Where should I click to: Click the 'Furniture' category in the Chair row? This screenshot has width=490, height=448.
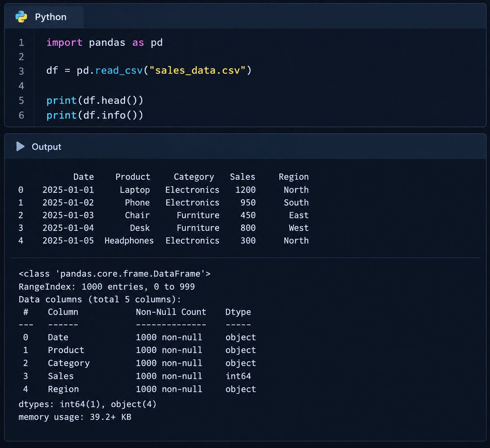click(198, 215)
